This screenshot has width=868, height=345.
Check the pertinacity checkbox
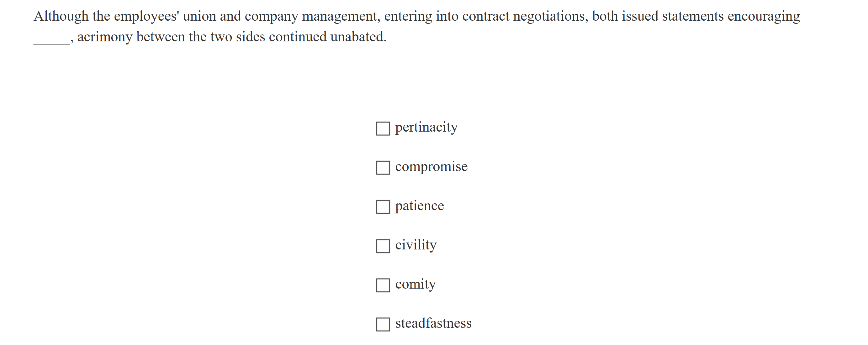click(x=383, y=128)
